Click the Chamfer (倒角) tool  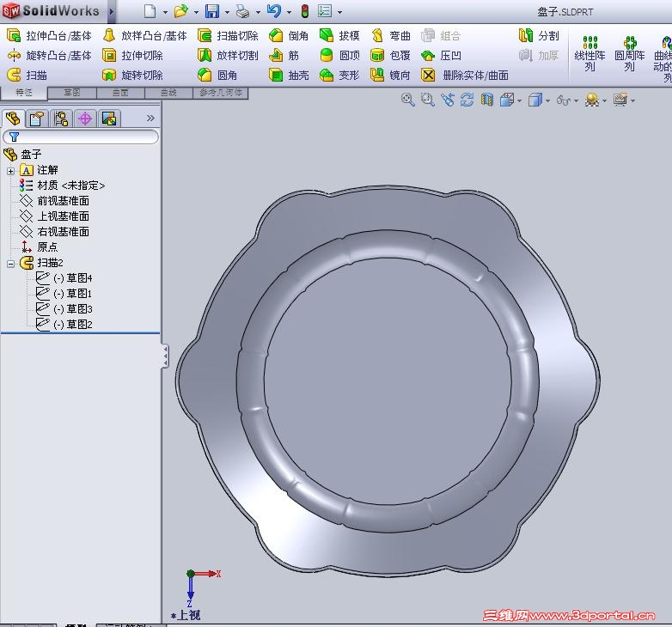point(289,35)
